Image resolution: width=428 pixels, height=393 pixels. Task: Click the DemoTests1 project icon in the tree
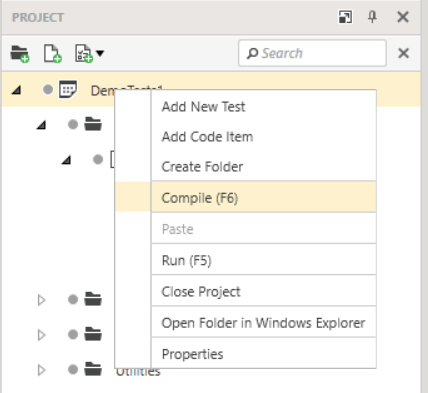[68, 89]
